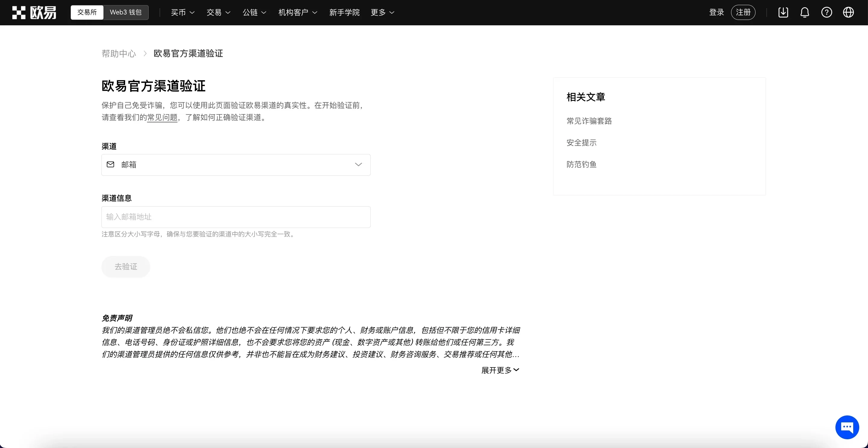Open the 新手学院 menu item
The height and width of the screenshot is (448, 868).
344,12
